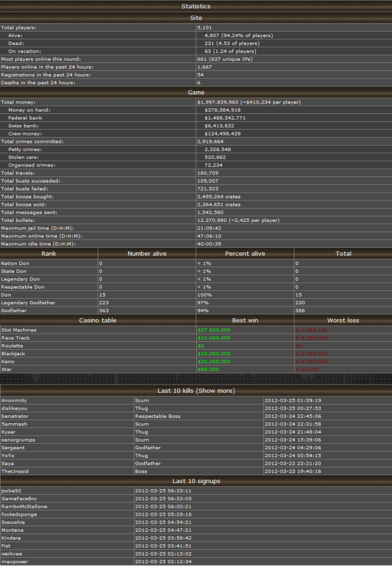The height and width of the screenshot is (566, 392).
Task: Open Swooshie signup profile
Action: pyautogui.click(x=13, y=522)
